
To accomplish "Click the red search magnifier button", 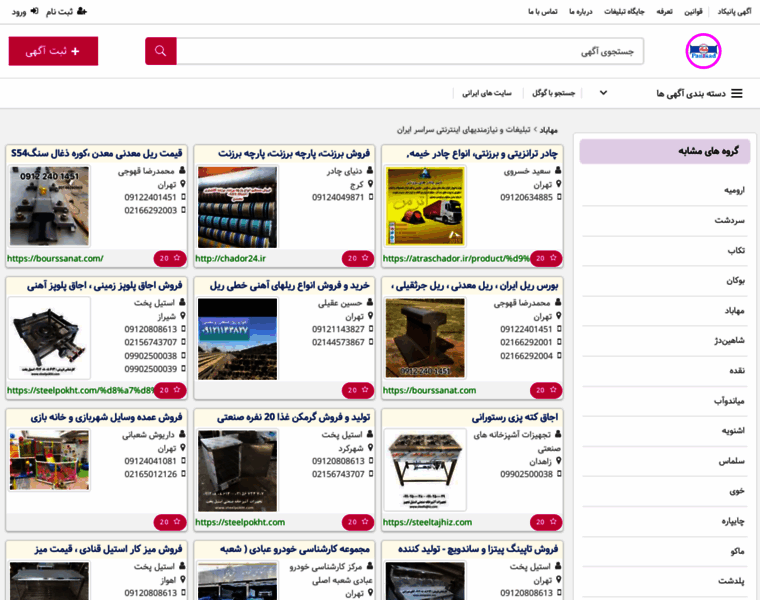I will [x=160, y=51].
